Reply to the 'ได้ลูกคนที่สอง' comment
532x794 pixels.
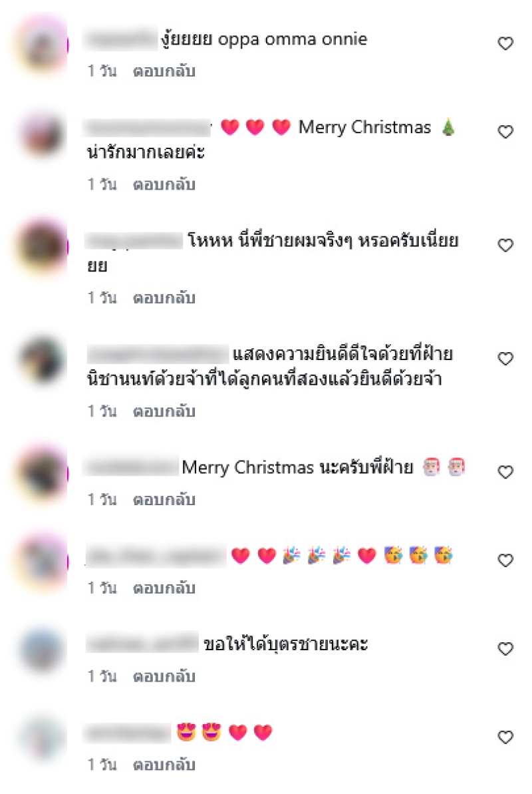point(164,411)
